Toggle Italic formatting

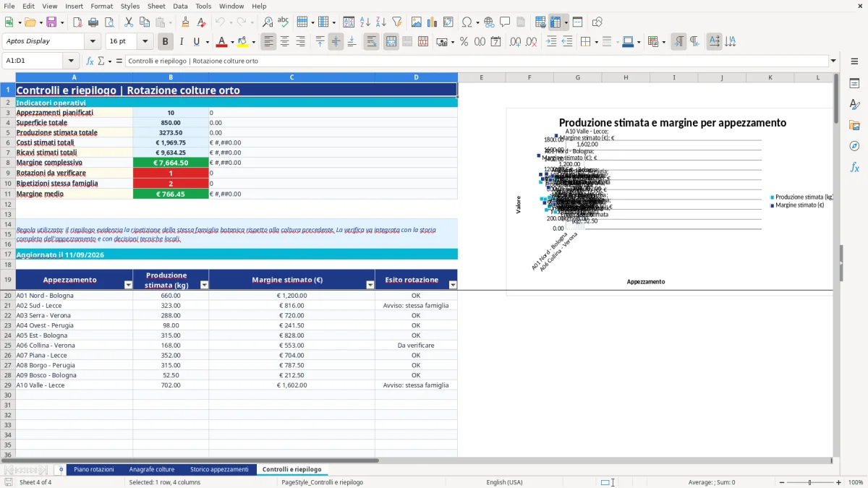[x=182, y=42]
